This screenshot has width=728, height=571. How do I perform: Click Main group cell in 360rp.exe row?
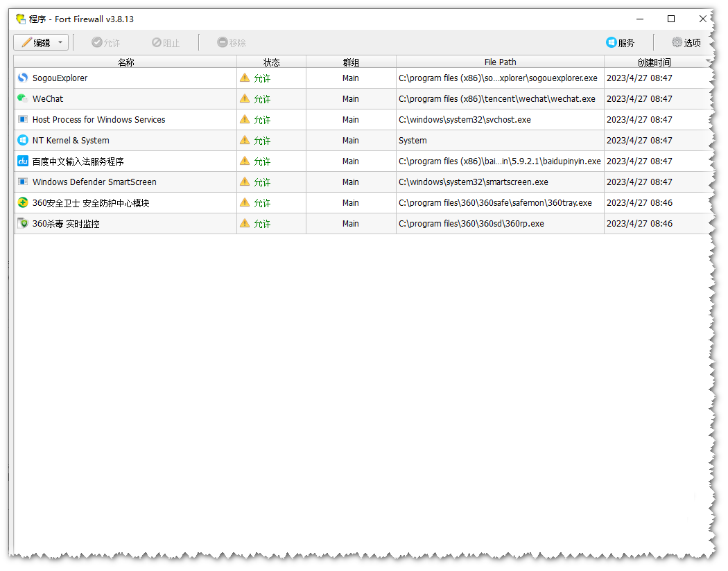[x=351, y=224]
